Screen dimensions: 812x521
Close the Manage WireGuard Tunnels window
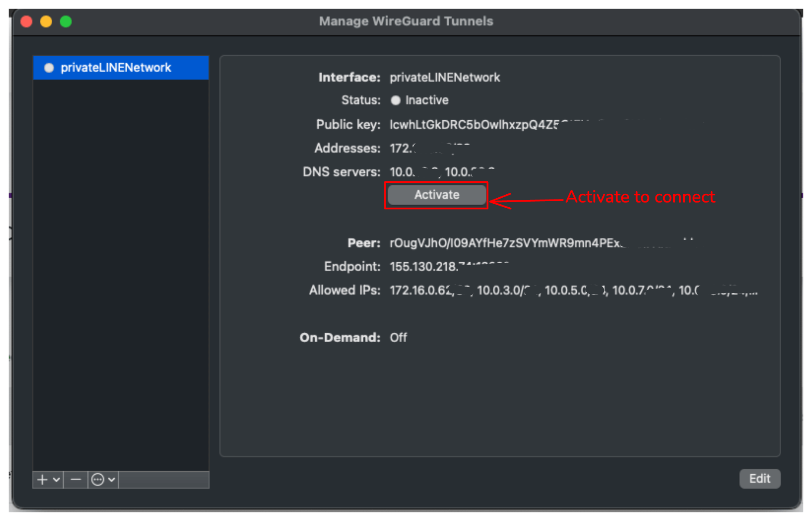tap(26, 21)
